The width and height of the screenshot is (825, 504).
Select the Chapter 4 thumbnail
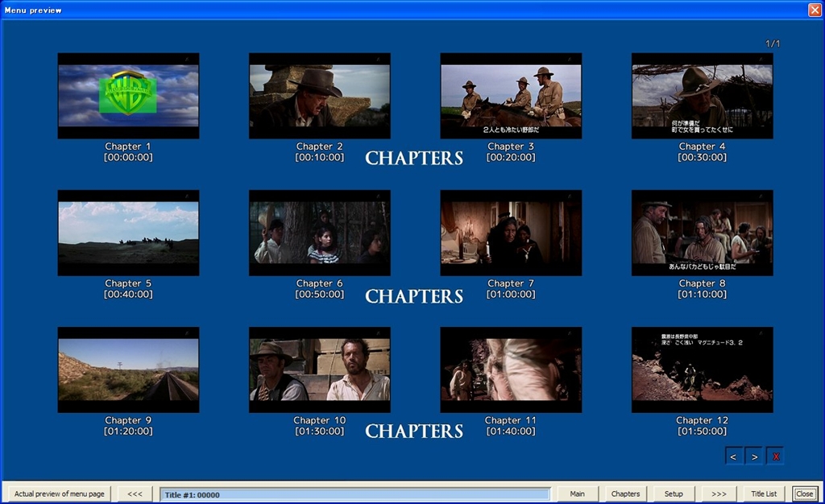click(x=703, y=96)
